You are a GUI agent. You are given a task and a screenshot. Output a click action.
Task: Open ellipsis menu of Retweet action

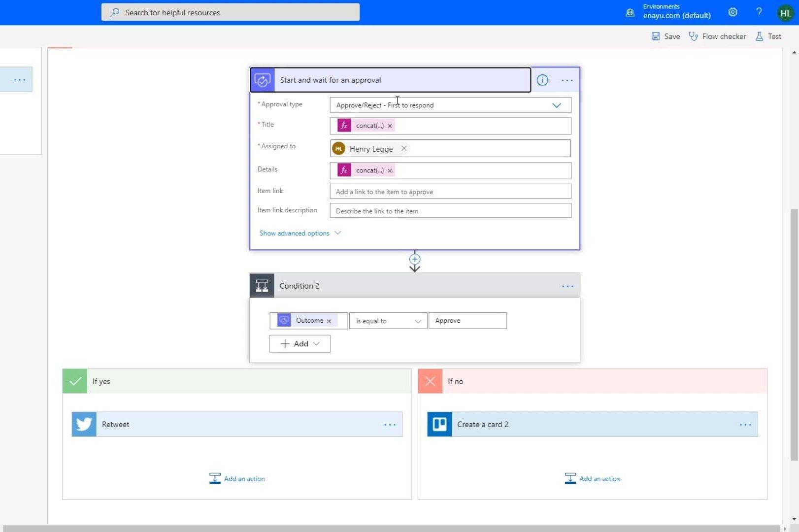390,425
